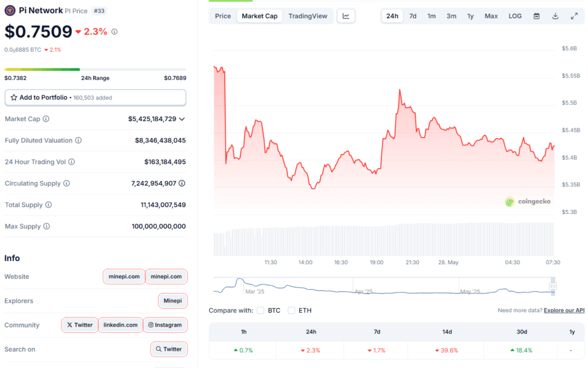Open Max Supply info icon
Image resolution: width=588 pixels, height=368 pixels.
[47, 226]
